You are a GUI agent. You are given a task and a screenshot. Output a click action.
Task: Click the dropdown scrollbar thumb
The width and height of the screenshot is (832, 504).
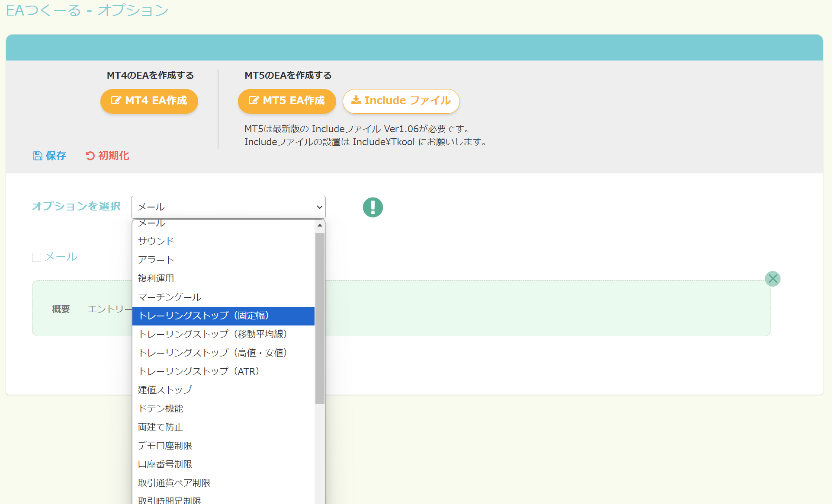pos(320,318)
